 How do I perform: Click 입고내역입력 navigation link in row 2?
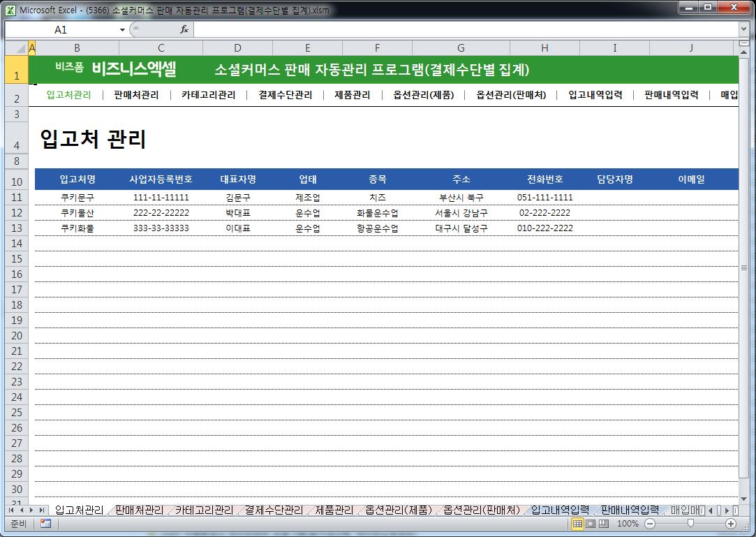[595, 94]
